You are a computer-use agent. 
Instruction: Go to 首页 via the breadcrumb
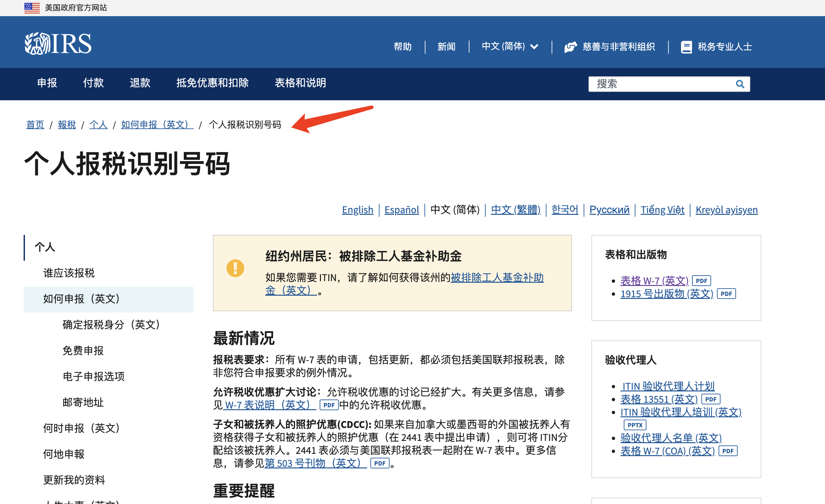[35, 124]
